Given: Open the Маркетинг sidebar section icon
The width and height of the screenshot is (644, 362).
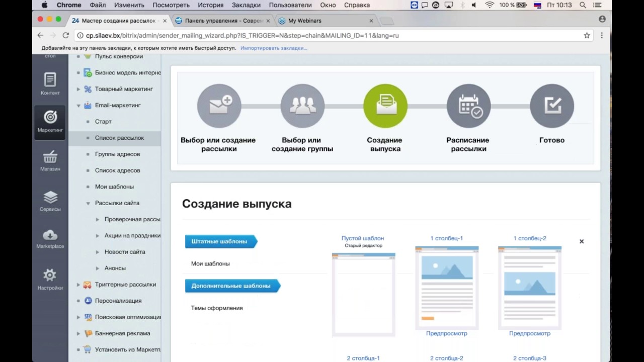Looking at the screenshot, I should [50, 117].
